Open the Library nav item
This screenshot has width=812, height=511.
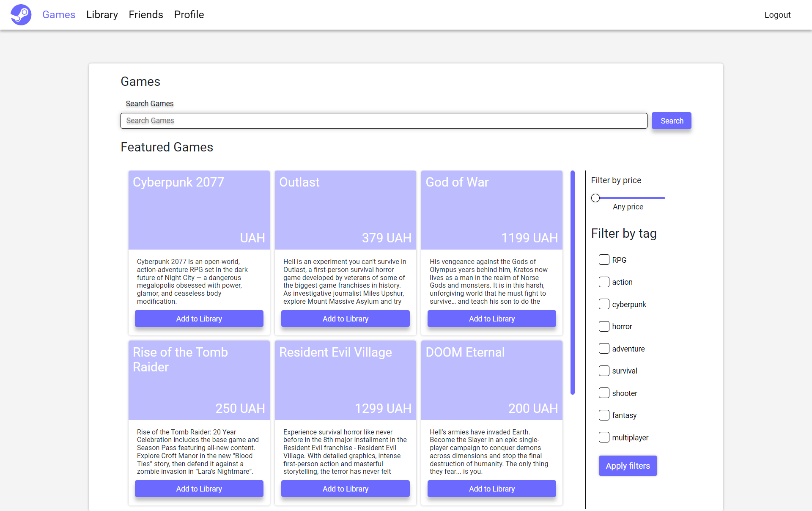tap(102, 15)
